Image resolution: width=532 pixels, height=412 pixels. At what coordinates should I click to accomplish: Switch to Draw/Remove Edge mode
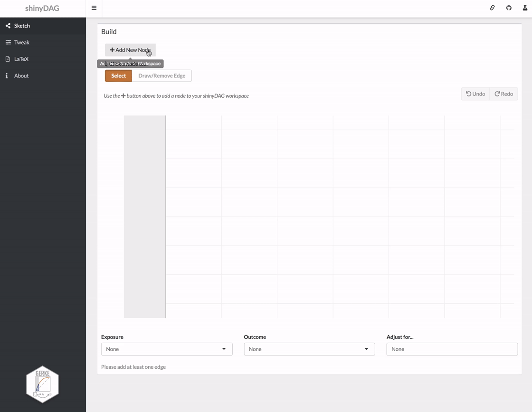pyautogui.click(x=162, y=75)
